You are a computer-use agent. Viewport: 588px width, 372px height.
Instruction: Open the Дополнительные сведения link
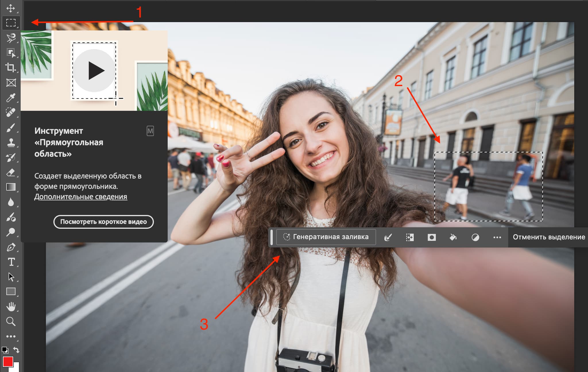pos(81,197)
